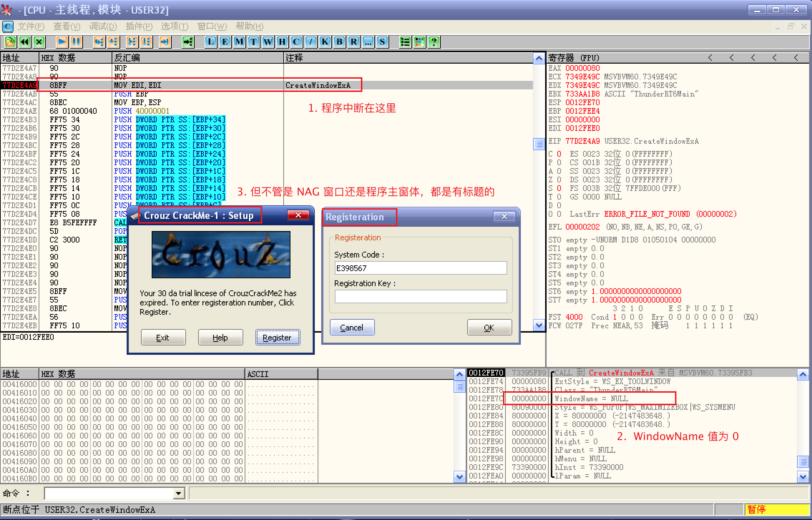Viewport: 812px width, 520px height.
Task: Click the open file folder icon
Action: click(x=10, y=42)
